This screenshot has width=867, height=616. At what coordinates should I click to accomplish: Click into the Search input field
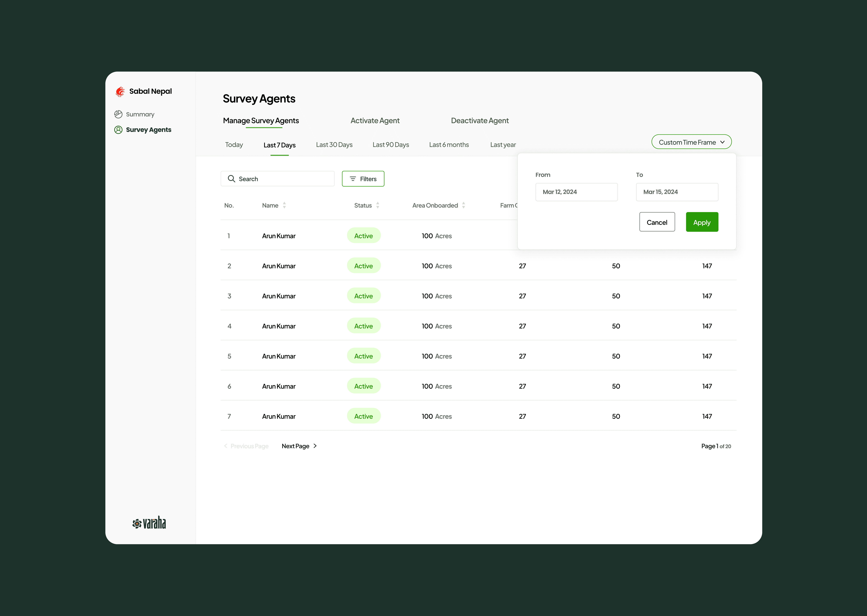(285, 179)
